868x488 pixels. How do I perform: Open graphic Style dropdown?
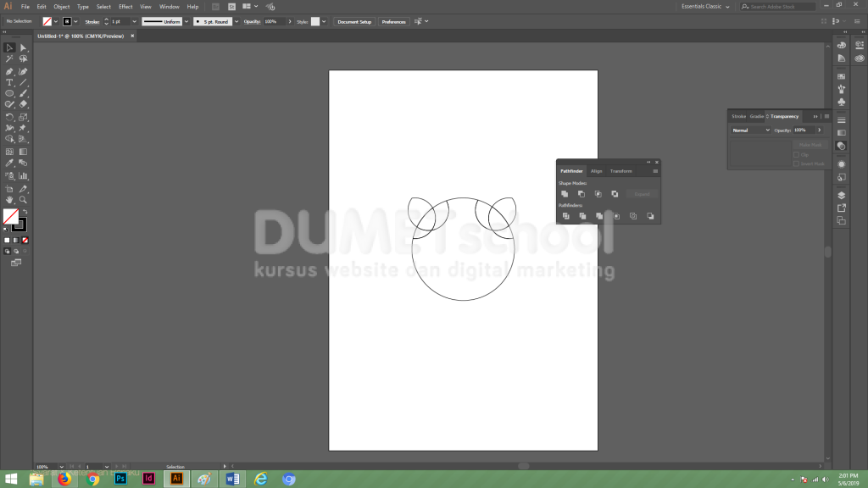(324, 21)
